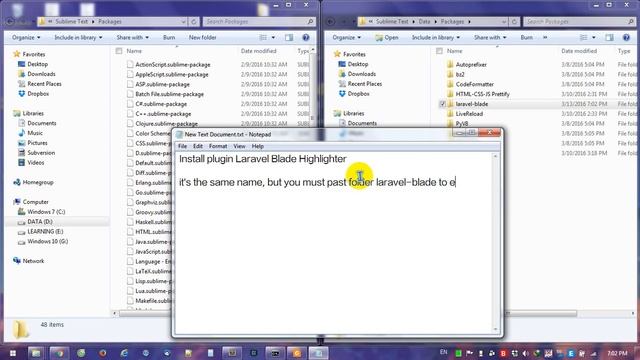640x360 pixels.
Task: Select Downloads in left window Favorites
Action: point(41,74)
